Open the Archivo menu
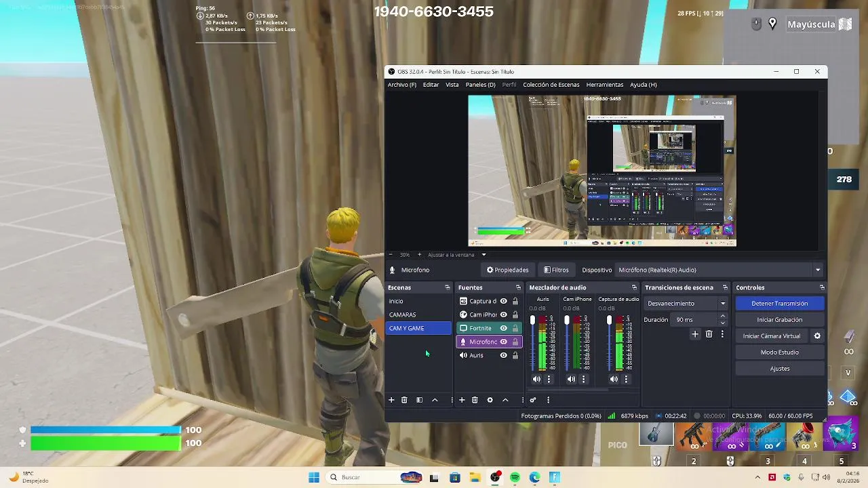The height and width of the screenshot is (488, 868). click(x=402, y=85)
